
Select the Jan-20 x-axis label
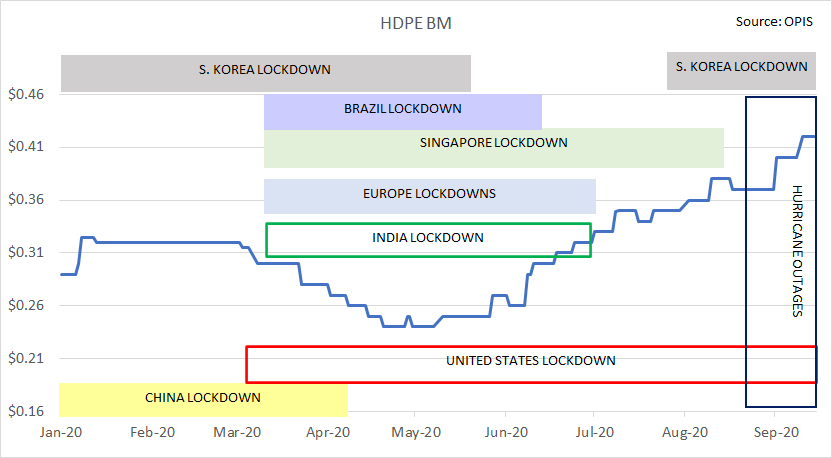coord(59,433)
